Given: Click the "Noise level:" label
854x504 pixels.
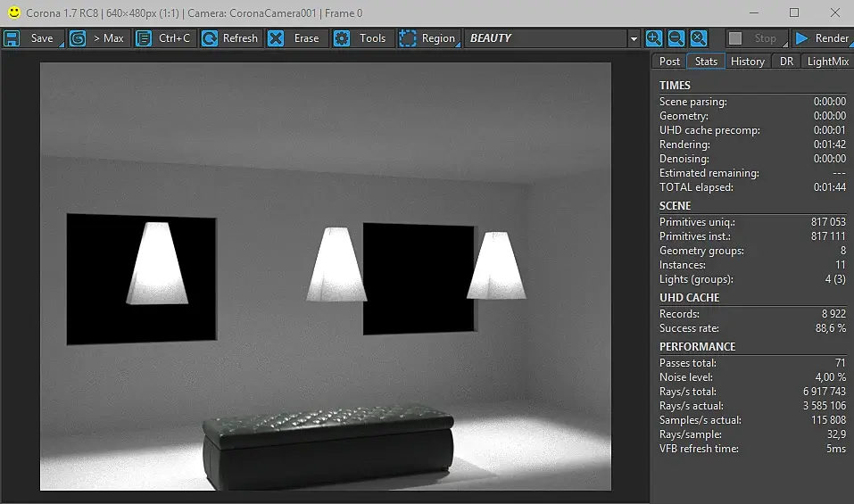Looking at the screenshot, I should pyautogui.click(x=685, y=377).
